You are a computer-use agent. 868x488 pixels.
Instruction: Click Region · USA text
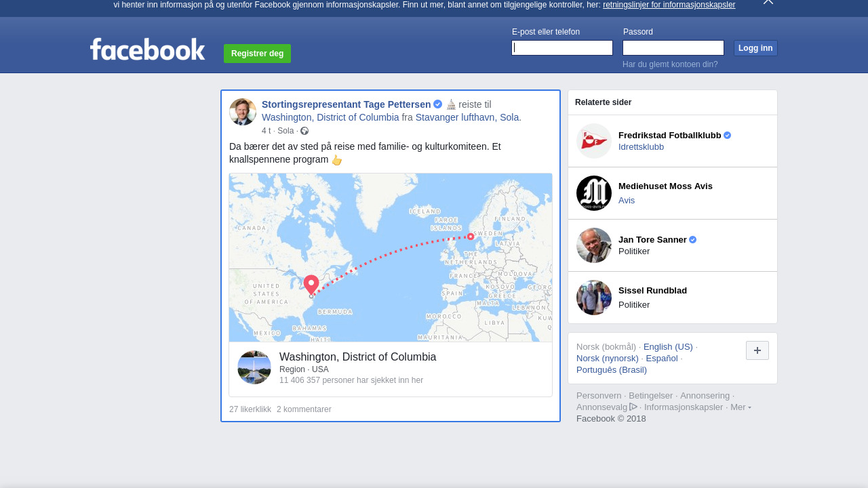[304, 369]
